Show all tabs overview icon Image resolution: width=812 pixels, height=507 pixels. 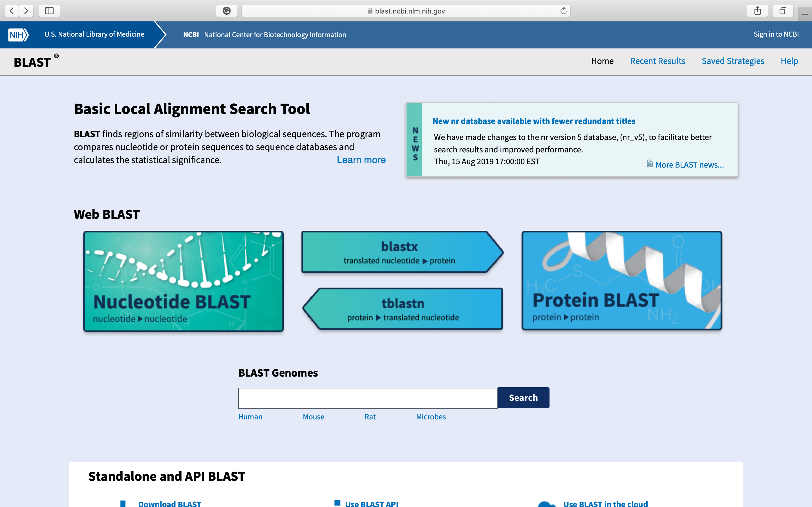pos(782,11)
